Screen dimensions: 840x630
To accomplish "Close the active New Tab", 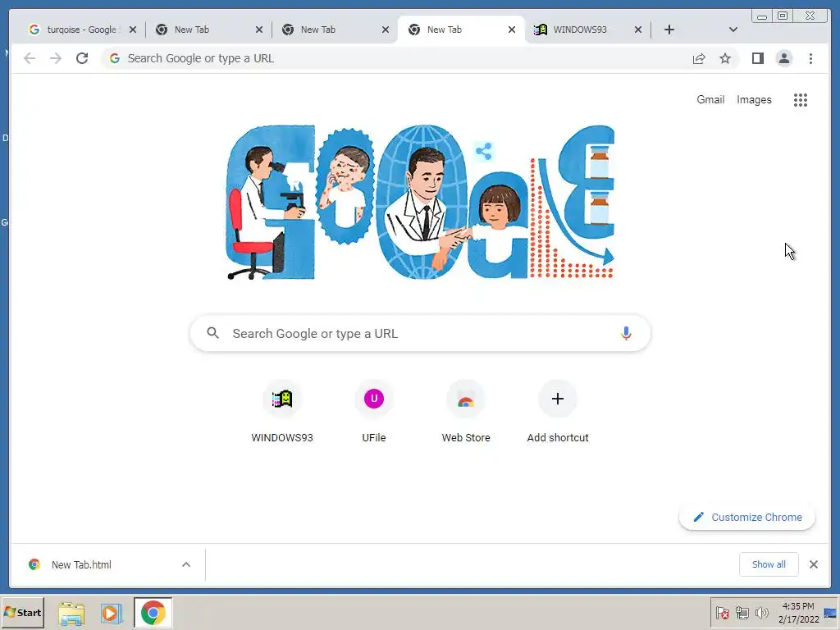I will tap(512, 30).
